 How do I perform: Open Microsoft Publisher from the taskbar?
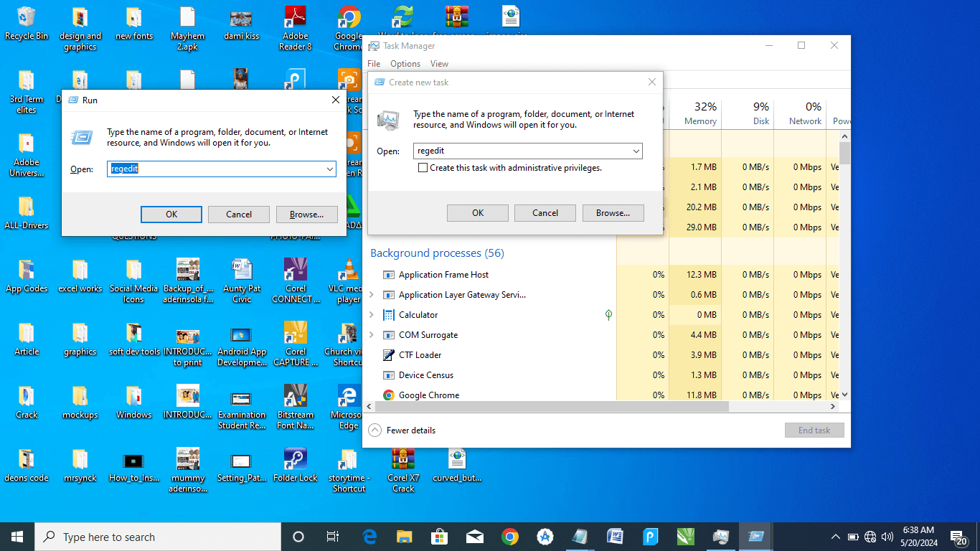pos(649,537)
